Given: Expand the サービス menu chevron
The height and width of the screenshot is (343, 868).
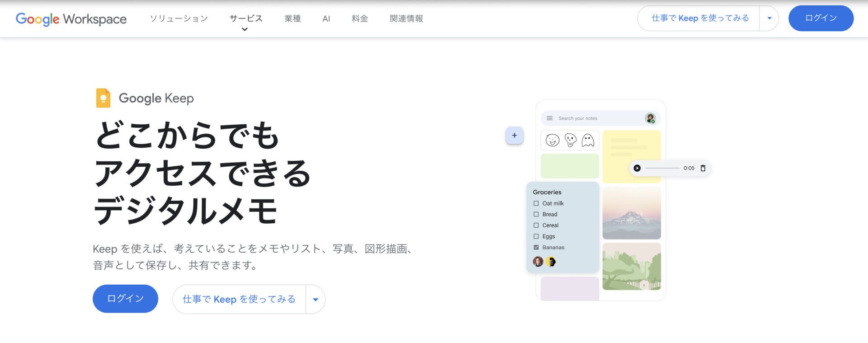Looking at the screenshot, I should point(245,29).
